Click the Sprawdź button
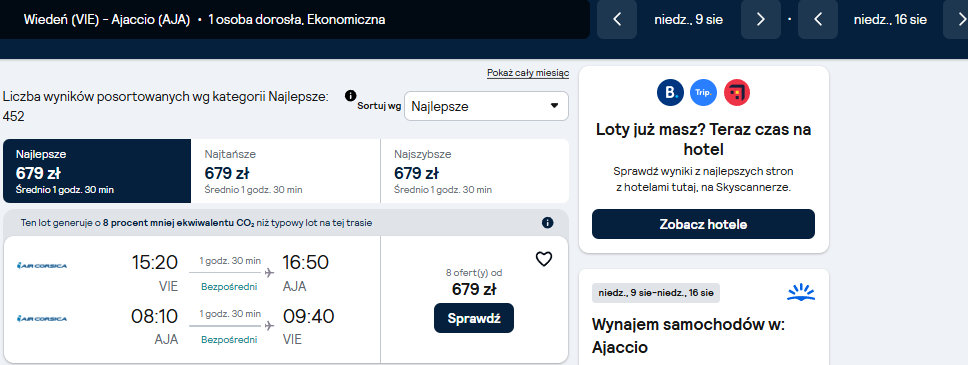This screenshot has width=968, height=365. (474, 318)
